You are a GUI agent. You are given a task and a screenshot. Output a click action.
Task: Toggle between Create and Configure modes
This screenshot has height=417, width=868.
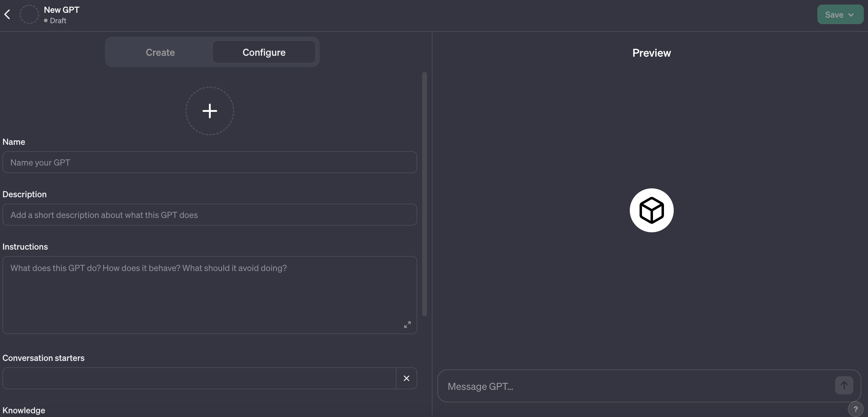point(212,52)
